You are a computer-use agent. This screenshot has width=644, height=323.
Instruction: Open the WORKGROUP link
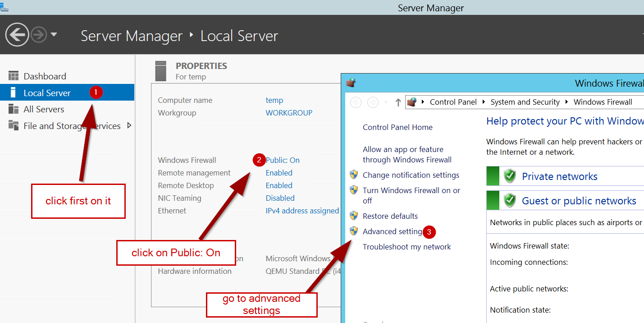[289, 113]
